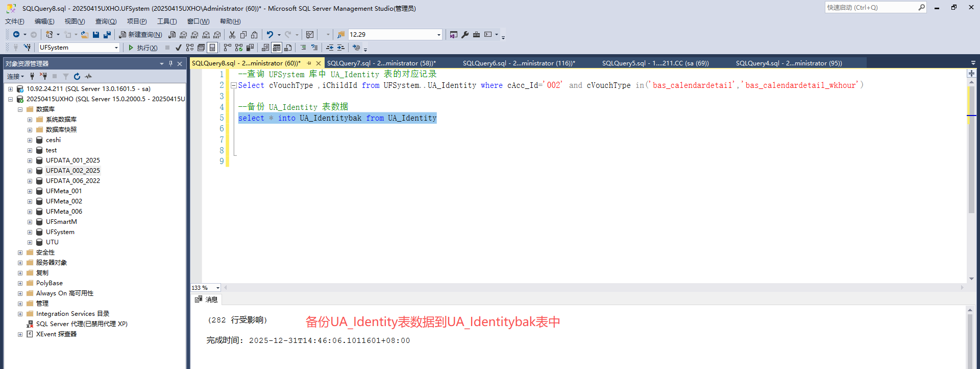The height and width of the screenshot is (369, 980).
Task: Click the Quick Launch search field
Action: pos(871,8)
